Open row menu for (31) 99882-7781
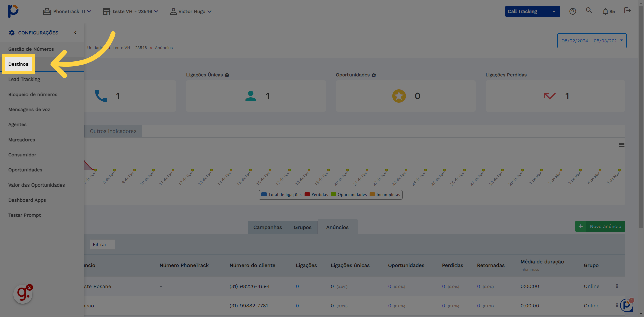This screenshot has width=644, height=317. [617, 306]
